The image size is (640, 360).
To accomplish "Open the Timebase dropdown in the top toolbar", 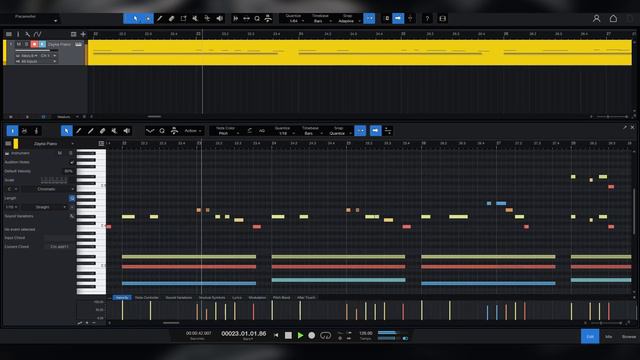I will (x=320, y=21).
